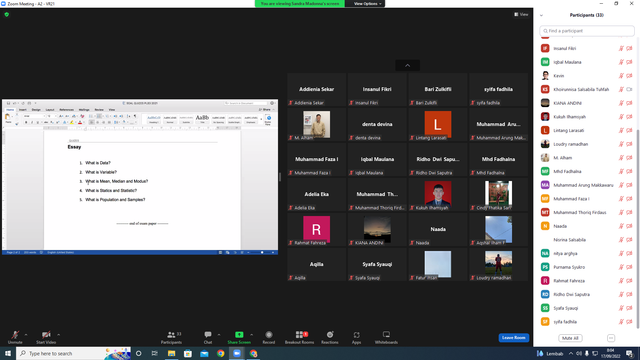Click the red font color button in Word

point(80,122)
